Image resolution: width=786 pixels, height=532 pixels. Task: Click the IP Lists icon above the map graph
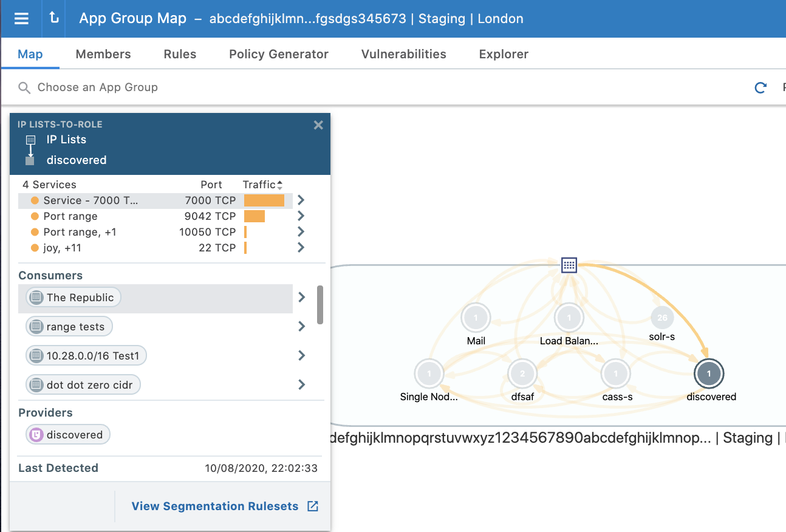click(569, 265)
